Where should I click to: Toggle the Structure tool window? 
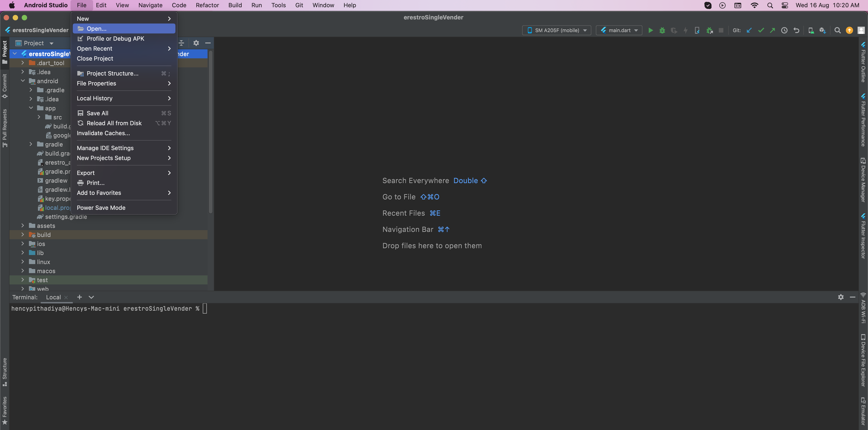[x=5, y=372]
